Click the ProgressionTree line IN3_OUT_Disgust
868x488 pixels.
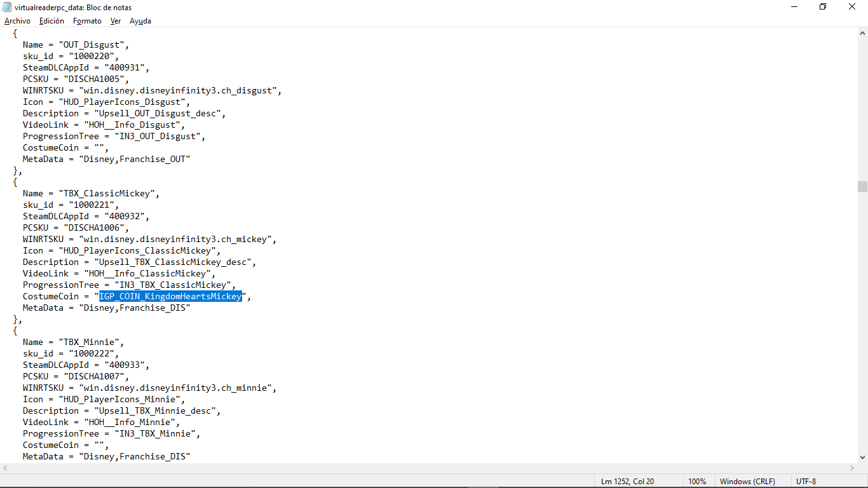tap(114, 137)
